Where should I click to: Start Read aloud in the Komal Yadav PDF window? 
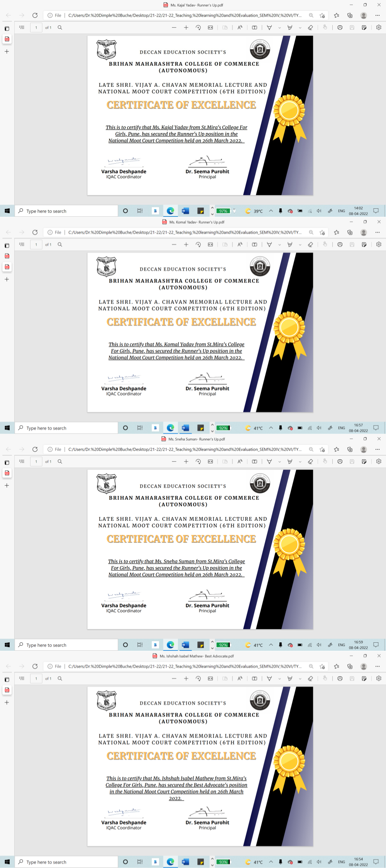point(240,244)
